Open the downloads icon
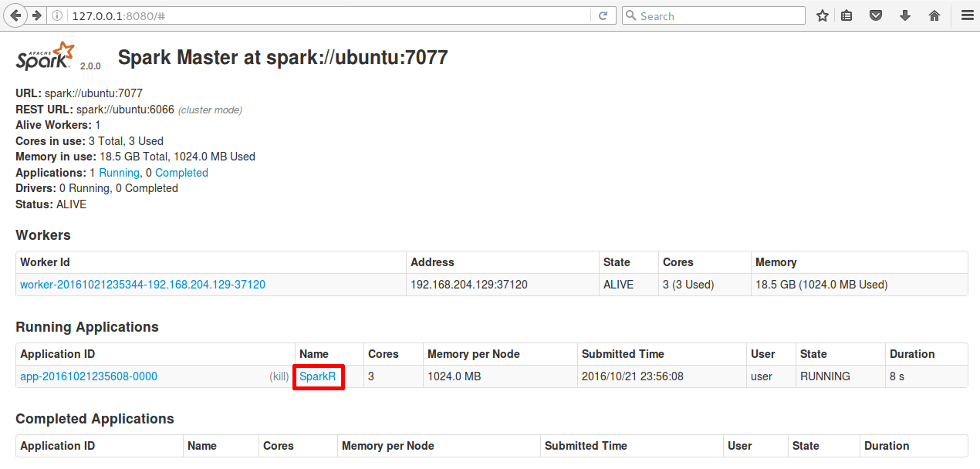This screenshot has width=980, height=469. click(904, 15)
